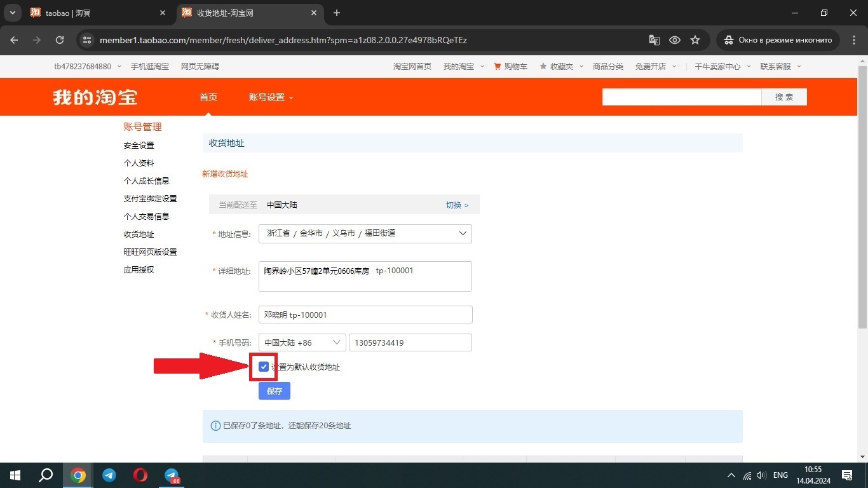Open 支付宝绑定设置 in sidebar
Image resolution: width=868 pixels, height=488 pixels.
[151, 199]
